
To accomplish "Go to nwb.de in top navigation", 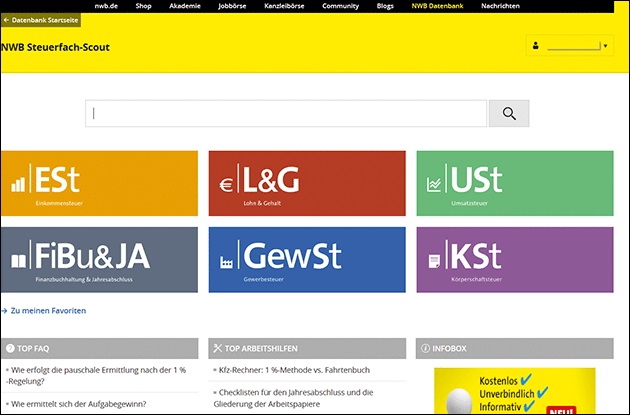I will point(107,5).
